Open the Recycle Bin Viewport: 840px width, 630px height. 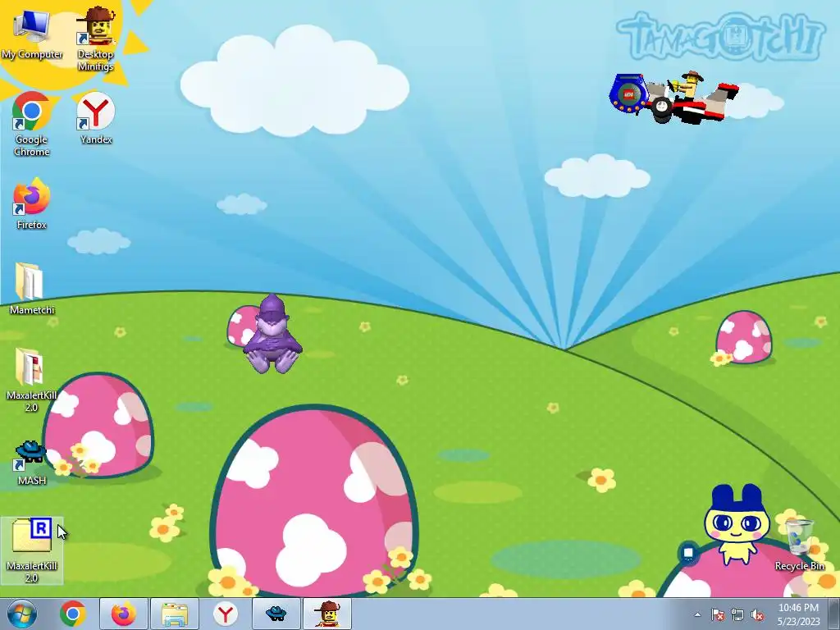799,545
